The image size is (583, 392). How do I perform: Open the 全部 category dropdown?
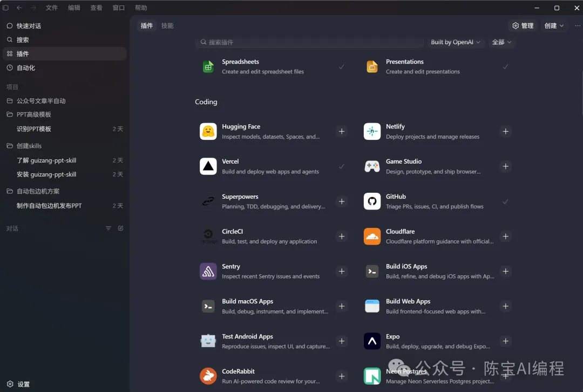pyautogui.click(x=501, y=42)
